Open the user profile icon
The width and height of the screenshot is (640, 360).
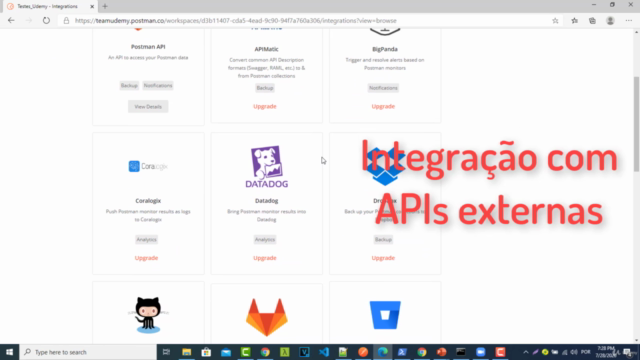click(610, 20)
